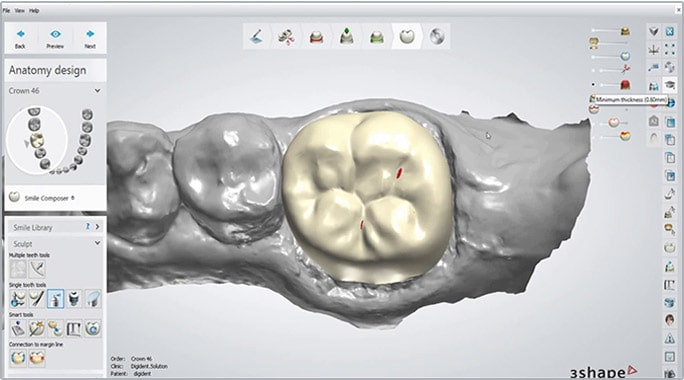Select the highlighted tooth 46 in arch diagram
The image size is (684, 380).
[37, 140]
